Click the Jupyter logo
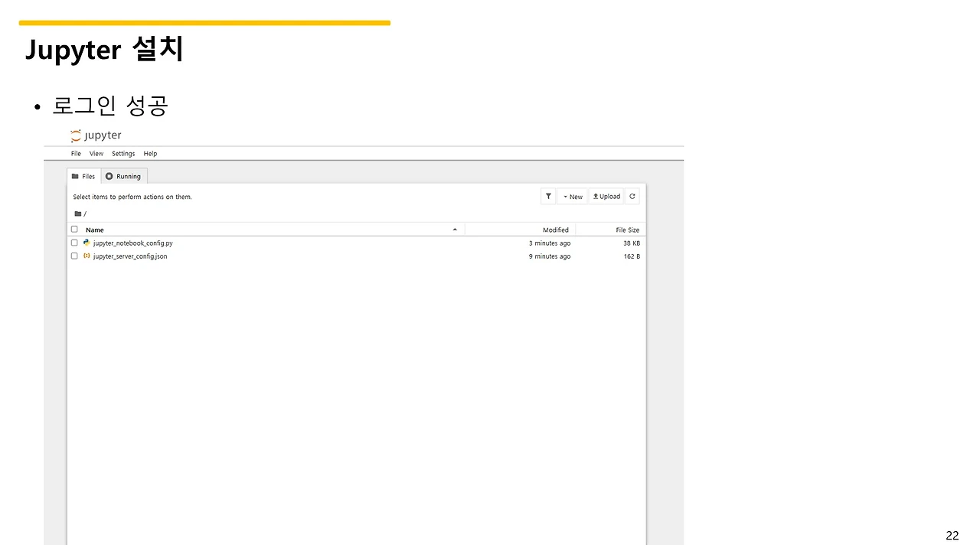 [x=96, y=135]
